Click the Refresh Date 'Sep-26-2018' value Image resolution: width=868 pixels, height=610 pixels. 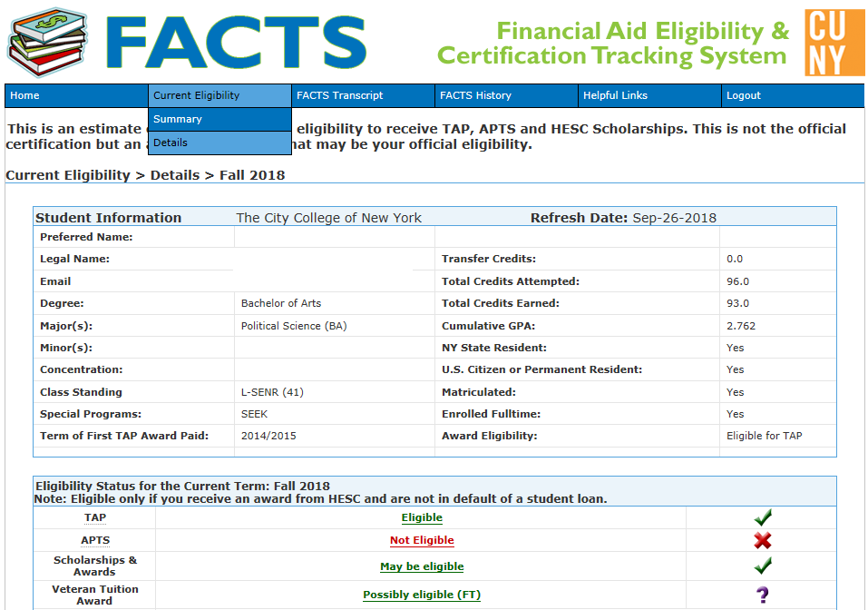[674, 218]
